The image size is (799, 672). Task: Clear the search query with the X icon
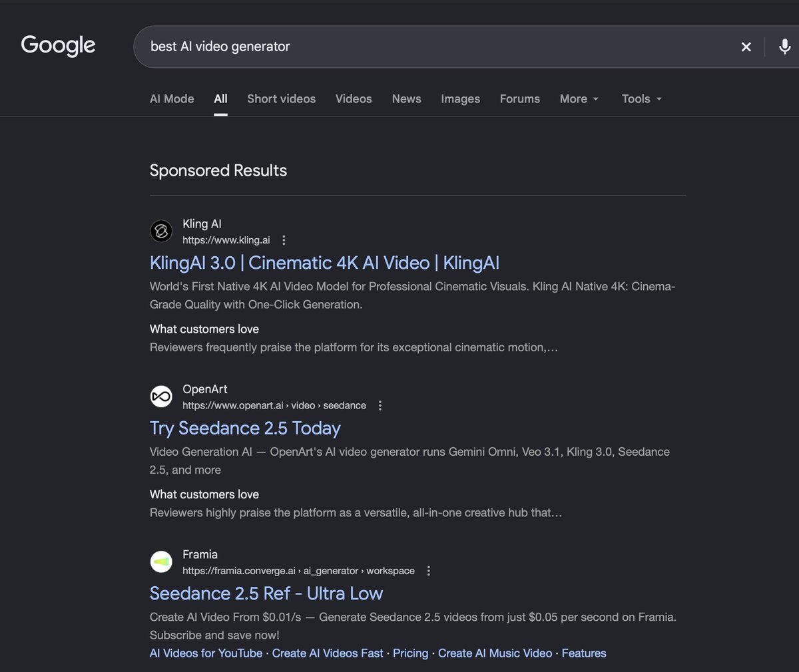[746, 47]
